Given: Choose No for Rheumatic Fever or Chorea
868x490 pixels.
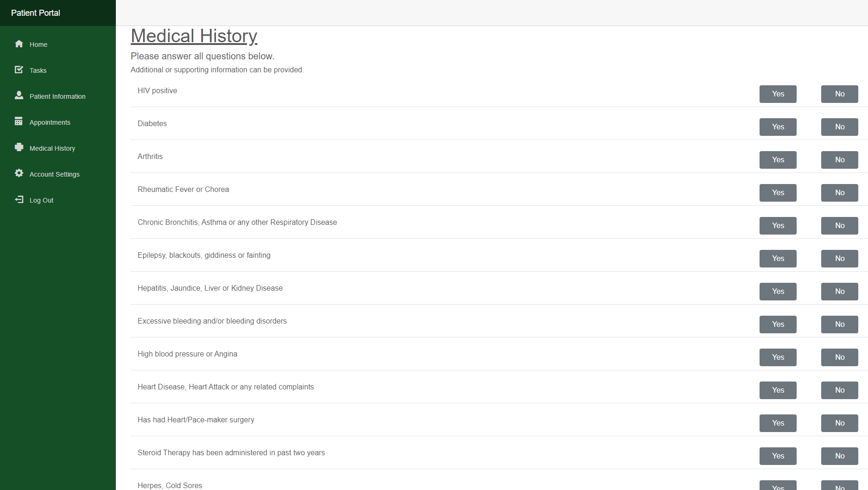Looking at the screenshot, I should pyautogui.click(x=839, y=193).
